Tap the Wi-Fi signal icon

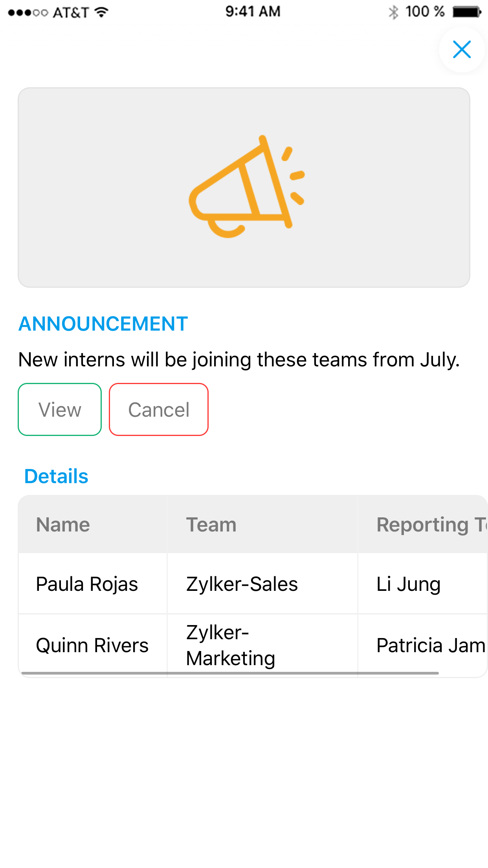[x=102, y=12]
